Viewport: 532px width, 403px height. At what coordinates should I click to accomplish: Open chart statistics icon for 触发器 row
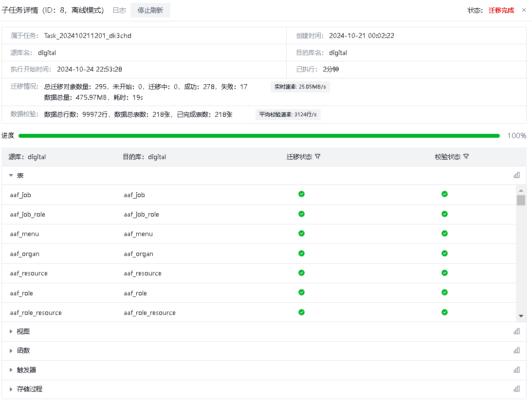517,369
